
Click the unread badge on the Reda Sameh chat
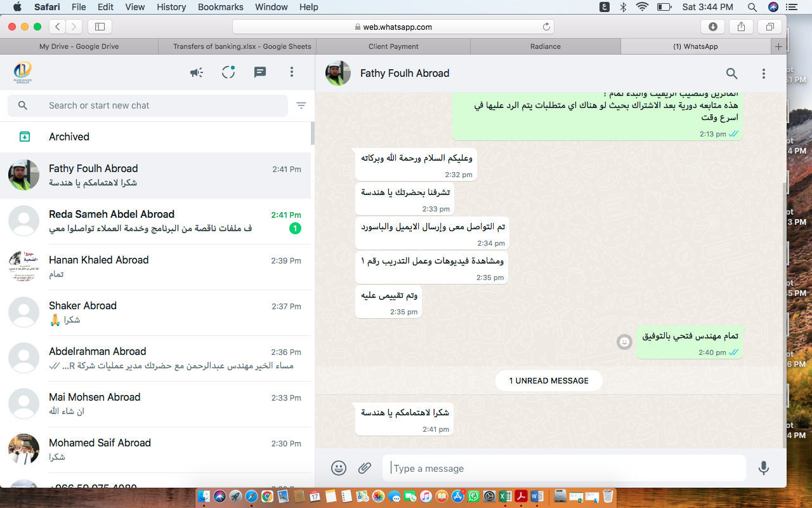(295, 228)
